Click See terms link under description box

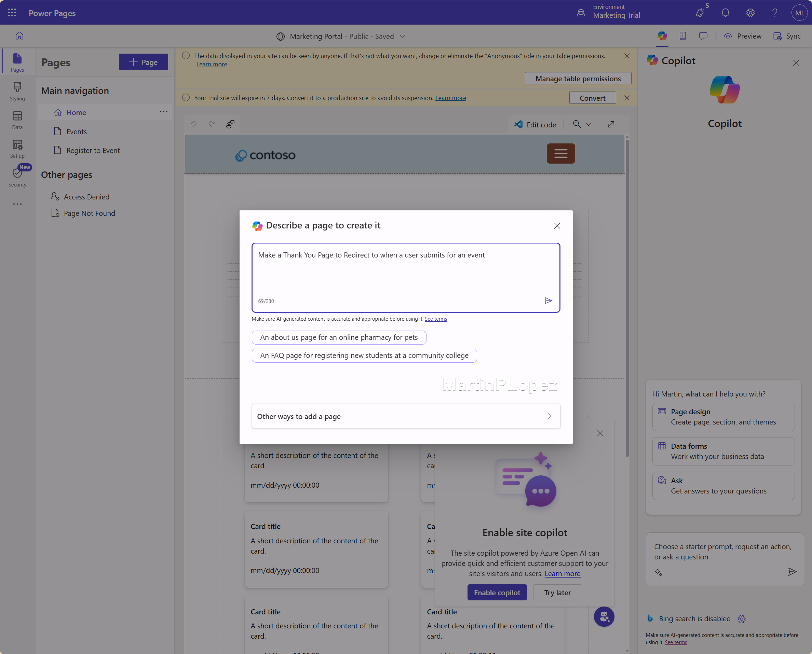point(436,319)
